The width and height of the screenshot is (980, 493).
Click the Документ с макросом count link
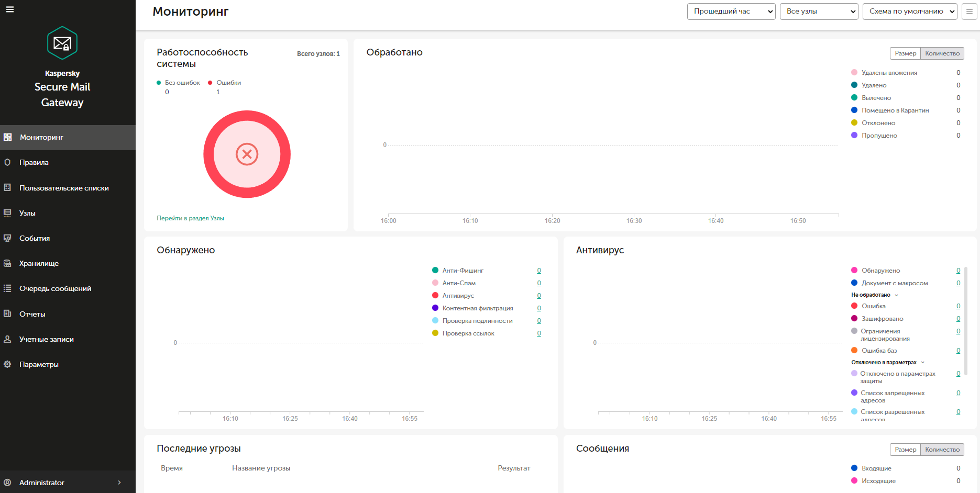[959, 283]
